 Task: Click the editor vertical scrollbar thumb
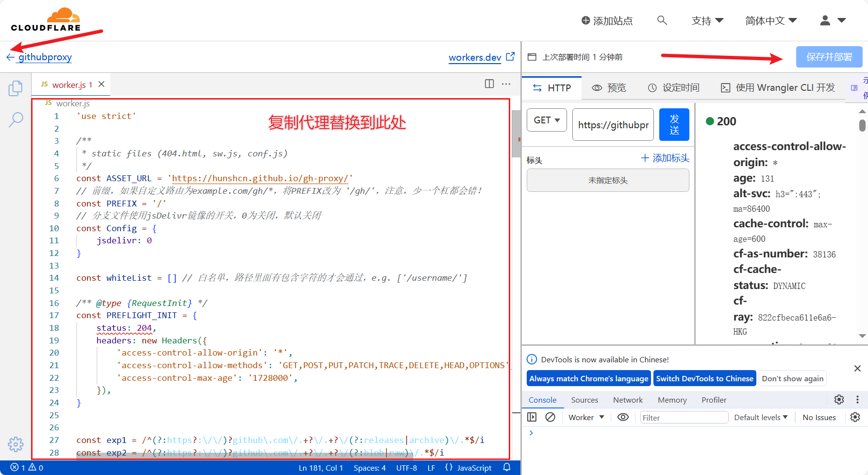click(516, 133)
